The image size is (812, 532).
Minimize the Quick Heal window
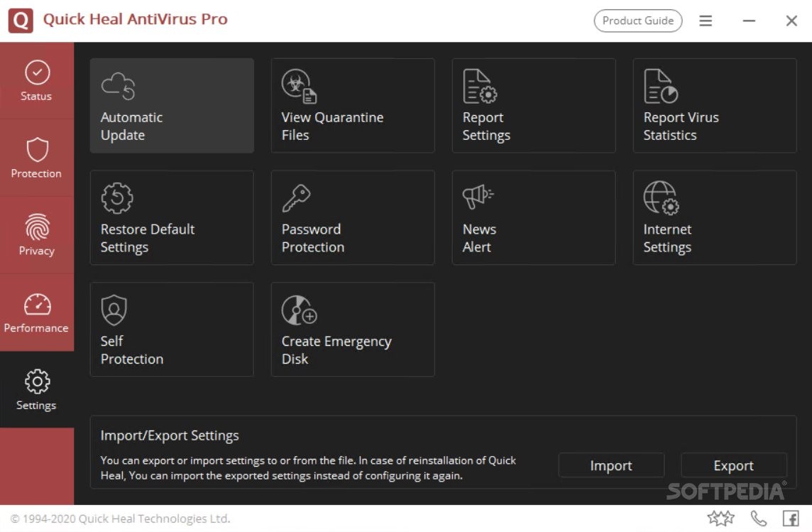click(749, 21)
